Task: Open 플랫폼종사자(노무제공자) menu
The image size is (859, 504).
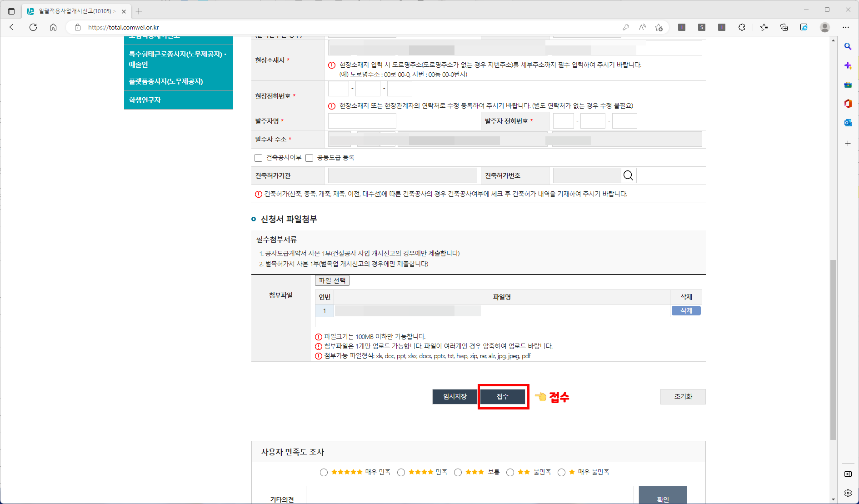Action: pos(179,81)
